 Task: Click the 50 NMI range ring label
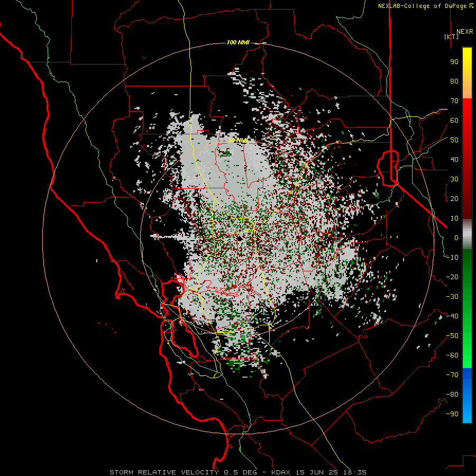238,140
